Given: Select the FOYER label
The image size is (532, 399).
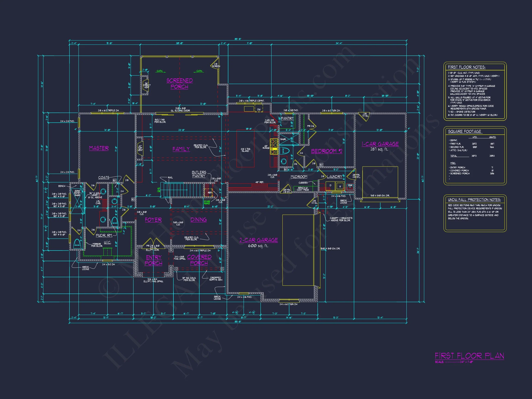Looking at the screenshot, I should coord(153,220).
